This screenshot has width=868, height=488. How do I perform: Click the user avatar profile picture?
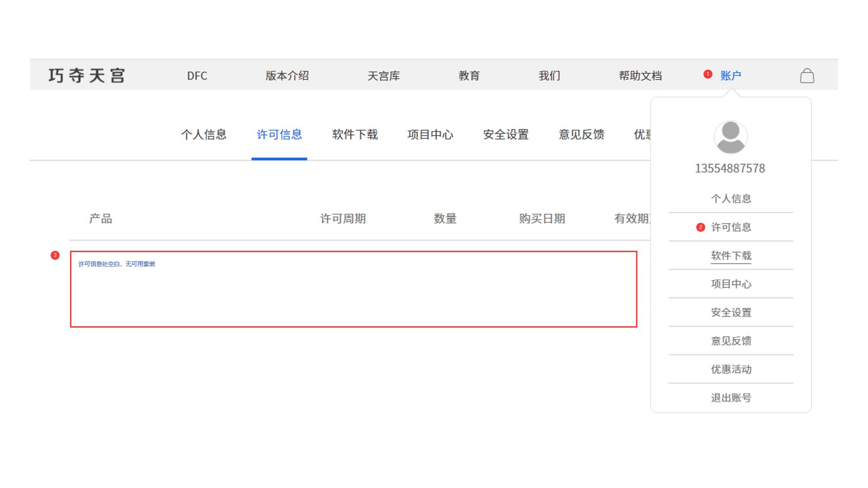click(731, 137)
